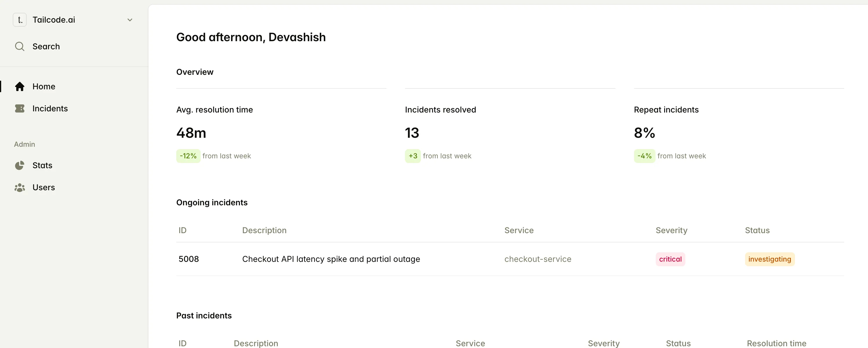Viewport: 868px width, 348px height.
Task: Click the Home house icon
Action: tap(19, 87)
